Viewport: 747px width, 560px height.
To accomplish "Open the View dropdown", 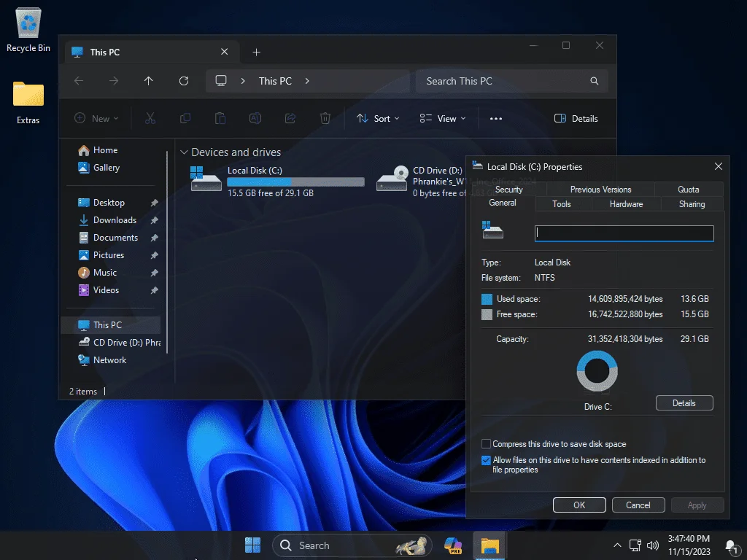I will point(443,119).
